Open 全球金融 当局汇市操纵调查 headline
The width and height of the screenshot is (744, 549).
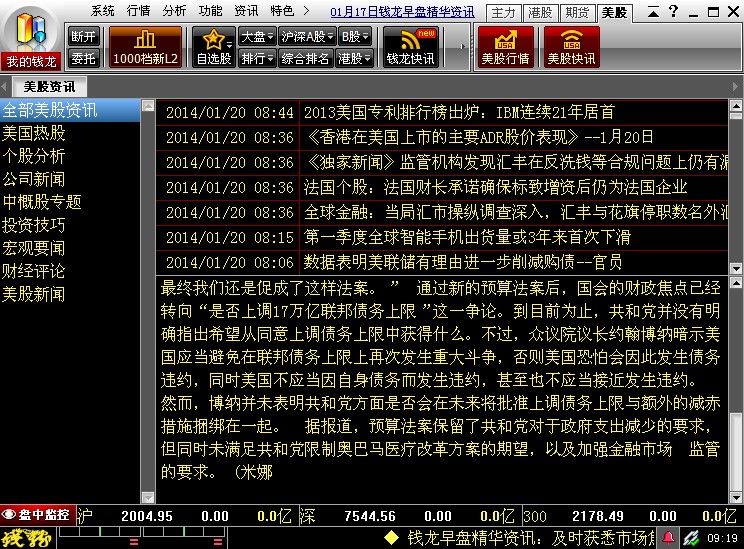[442, 212]
